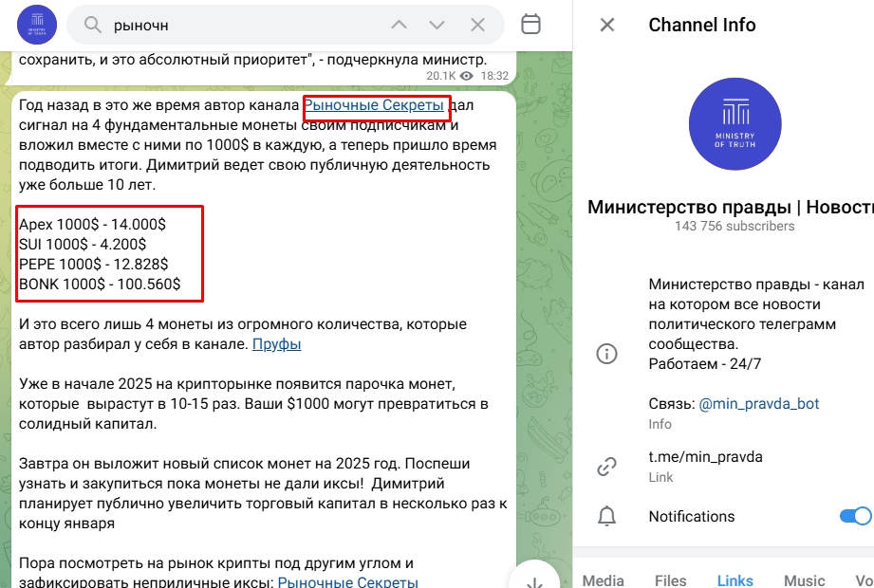The width and height of the screenshot is (874, 588).
Task: Open the channel's large profile picture
Action: click(735, 123)
